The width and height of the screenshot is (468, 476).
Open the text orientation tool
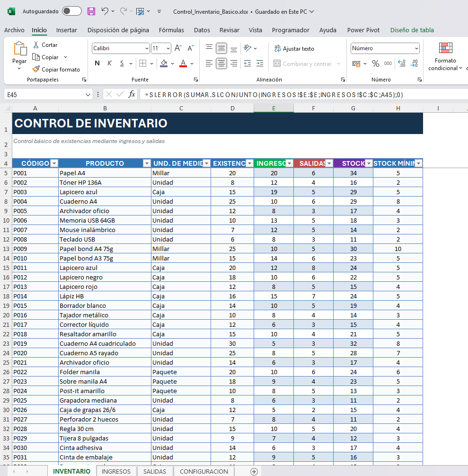tap(248, 48)
